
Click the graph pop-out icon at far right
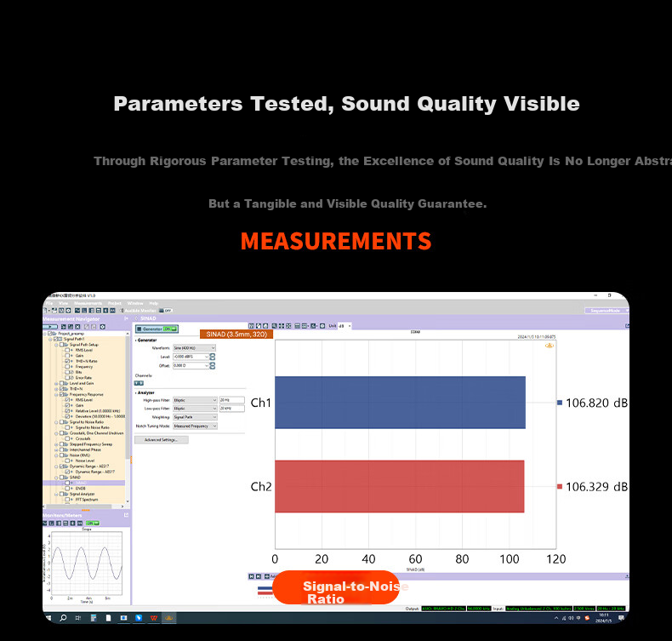(627, 326)
